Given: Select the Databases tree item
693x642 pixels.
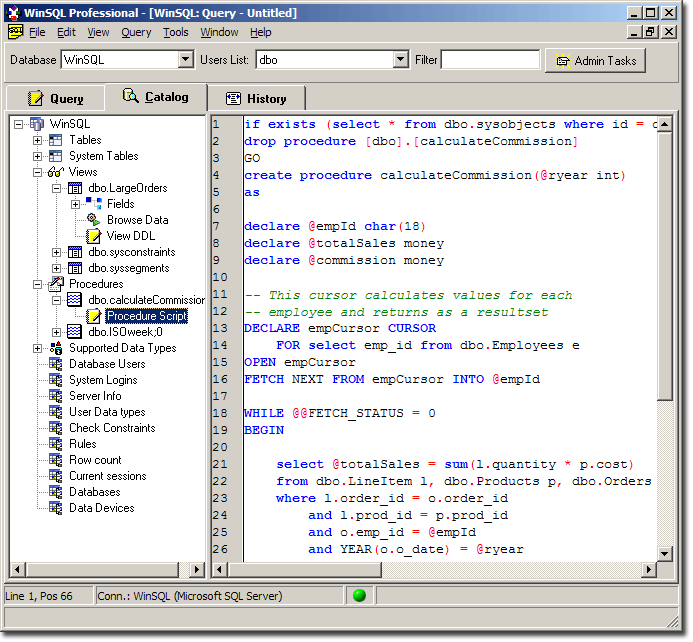Looking at the screenshot, I should (95, 492).
